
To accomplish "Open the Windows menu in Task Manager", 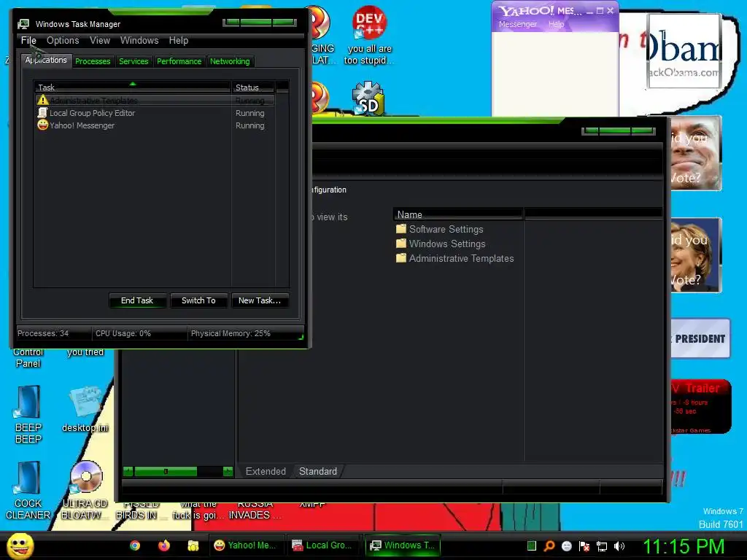I will [139, 41].
